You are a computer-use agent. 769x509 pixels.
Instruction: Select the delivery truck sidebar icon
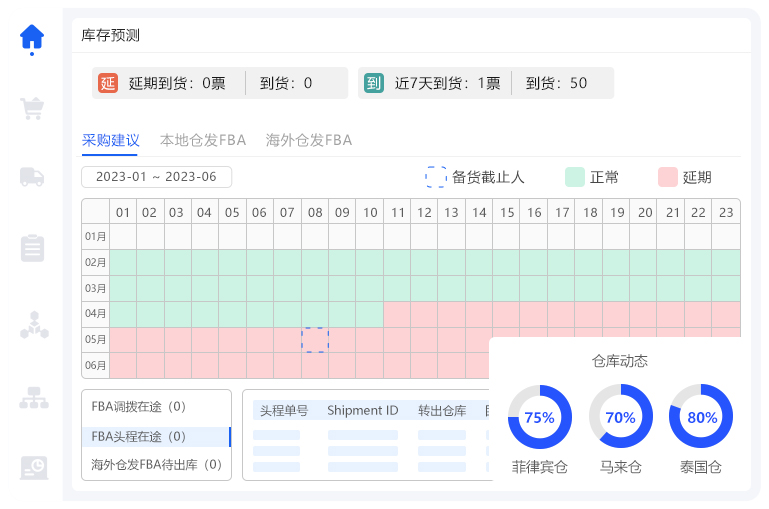coord(32,177)
